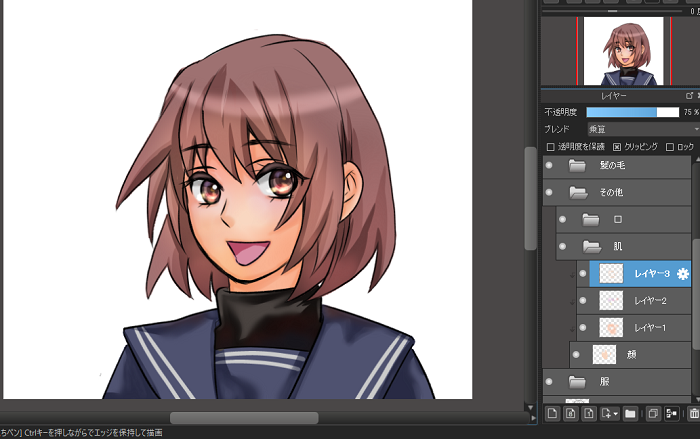
Task: Check the ロック checkbox
Action: (x=670, y=147)
